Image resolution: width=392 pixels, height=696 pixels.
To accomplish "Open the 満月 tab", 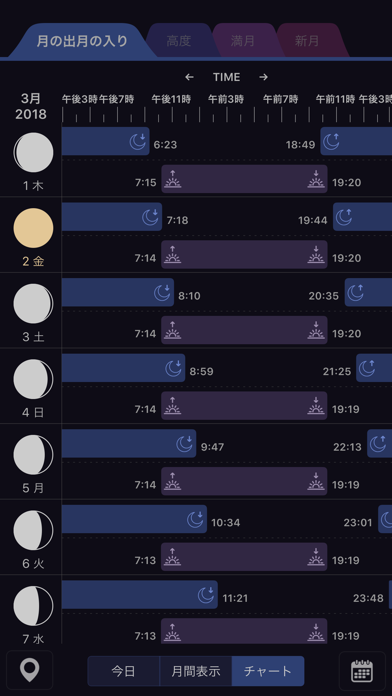I will [x=243, y=41].
